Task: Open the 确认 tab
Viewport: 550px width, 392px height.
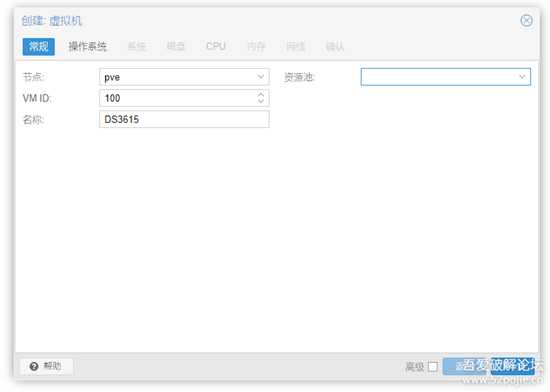Action: (x=335, y=46)
